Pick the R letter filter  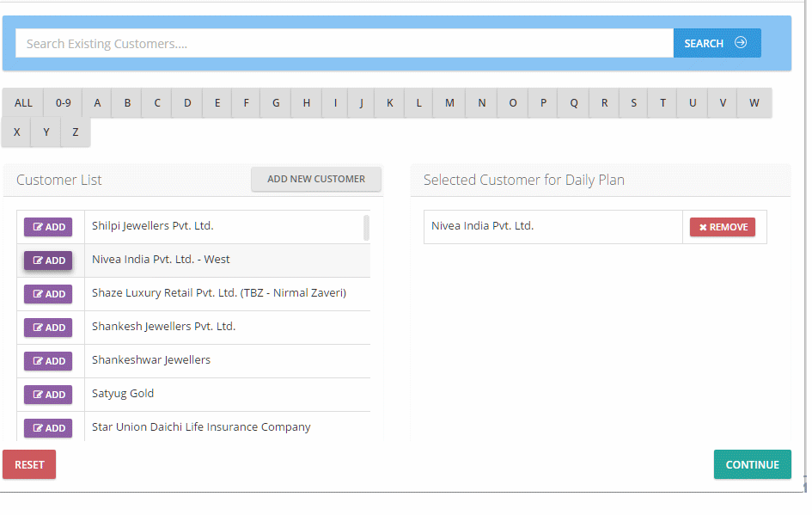point(604,102)
